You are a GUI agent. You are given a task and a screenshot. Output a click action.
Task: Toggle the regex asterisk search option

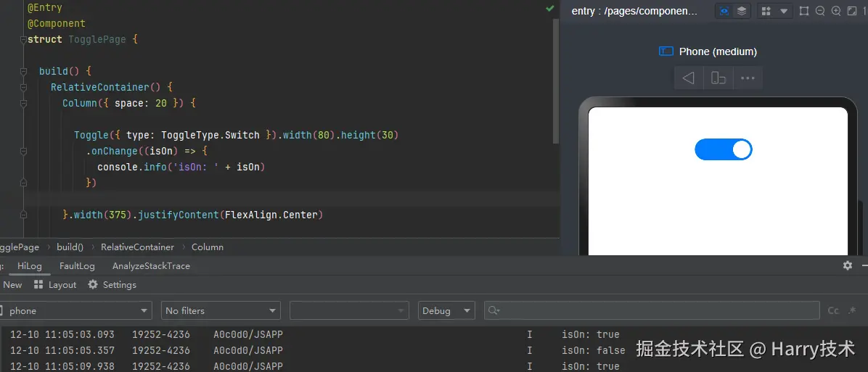pyautogui.click(x=853, y=310)
